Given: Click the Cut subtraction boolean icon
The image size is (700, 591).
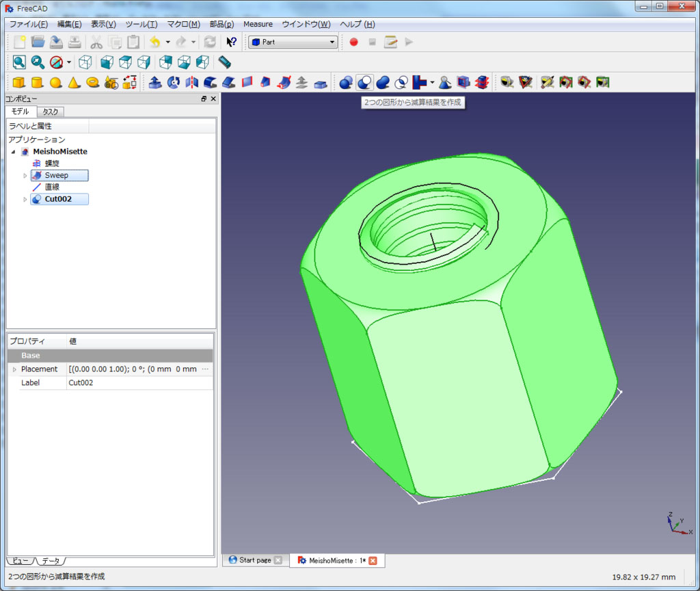Looking at the screenshot, I should click(365, 82).
